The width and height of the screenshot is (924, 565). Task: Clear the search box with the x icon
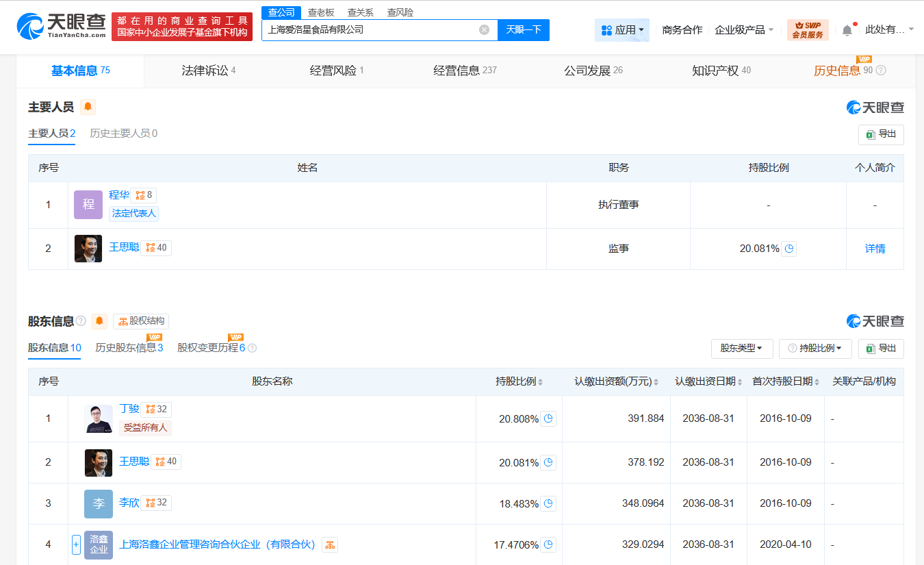click(485, 29)
